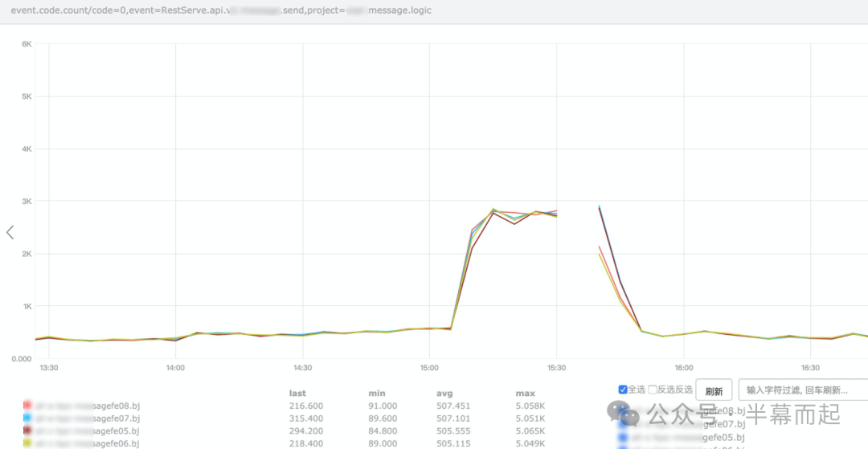Screen dimensions: 868x449
Task: Click last value 294.200
Action: point(306,431)
